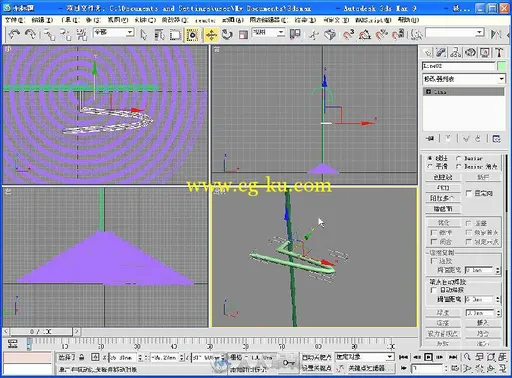Select the Linear vertex type radio button
Viewport: 512px width, 378px height.
pyautogui.click(x=430, y=158)
